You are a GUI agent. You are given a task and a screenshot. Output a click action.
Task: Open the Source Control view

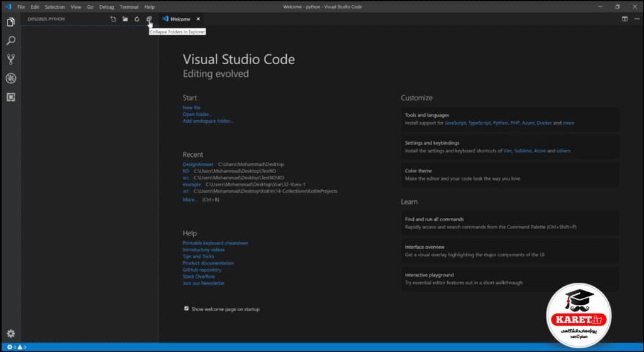(11, 59)
